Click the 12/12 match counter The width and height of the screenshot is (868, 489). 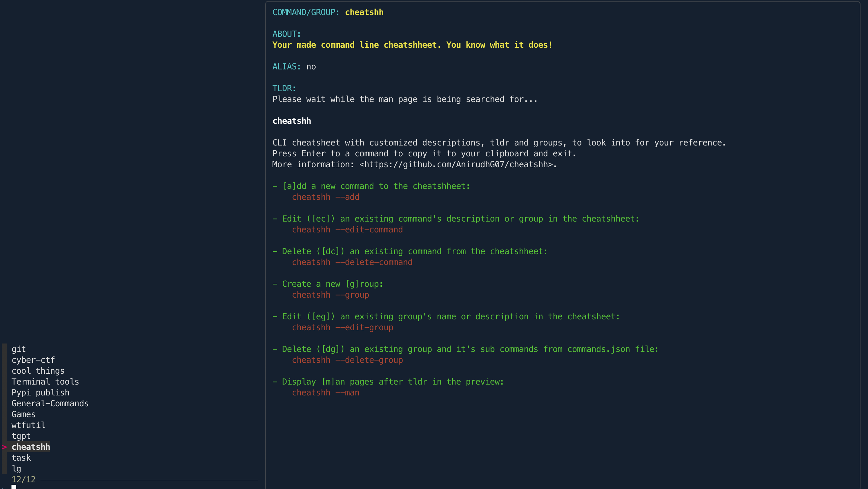pyautogui.click(x=23, y=480)
